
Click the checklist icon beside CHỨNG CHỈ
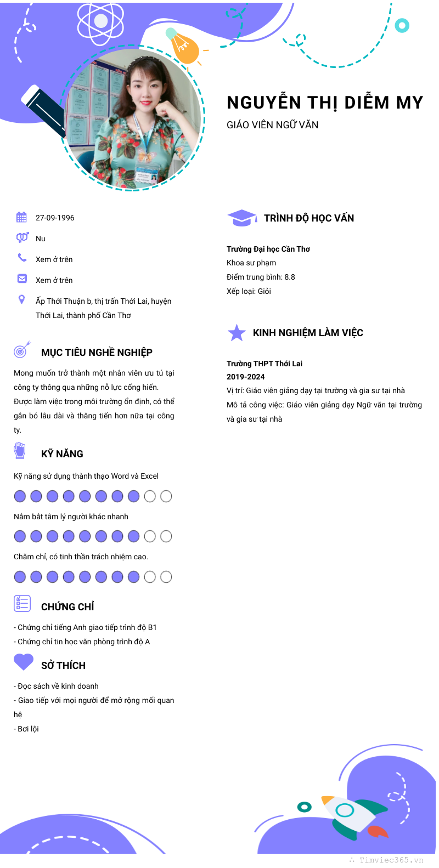click(x=22, y=604)
